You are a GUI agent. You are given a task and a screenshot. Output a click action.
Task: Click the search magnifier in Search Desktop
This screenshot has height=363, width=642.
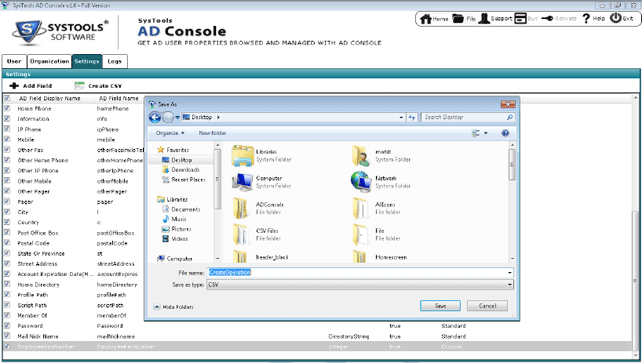point(510,117)
